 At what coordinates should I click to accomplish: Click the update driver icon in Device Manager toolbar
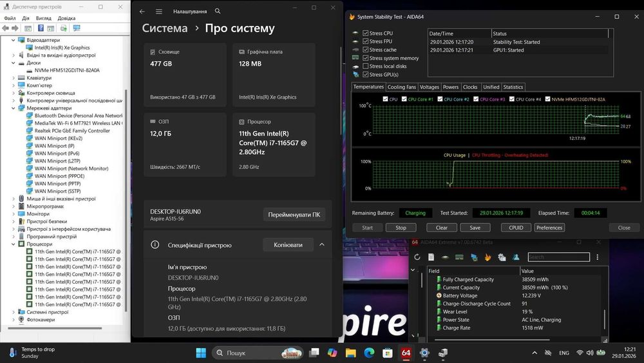point(64,28)
